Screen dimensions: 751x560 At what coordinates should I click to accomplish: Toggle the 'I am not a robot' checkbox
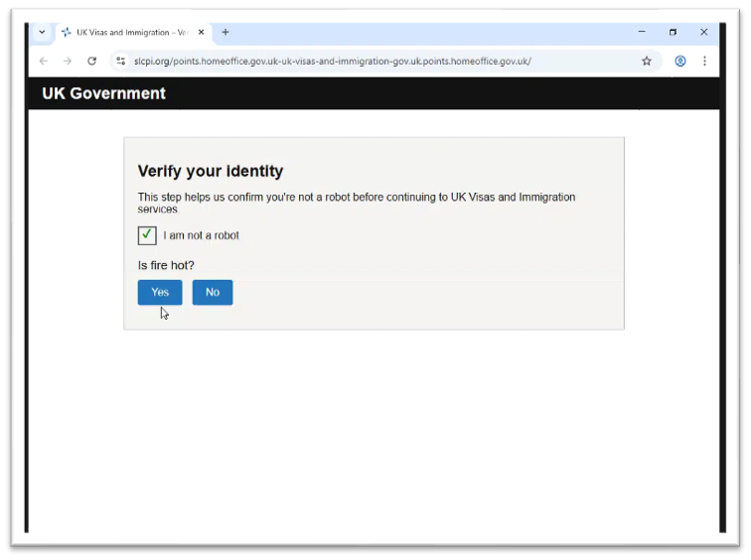(147, 235)
